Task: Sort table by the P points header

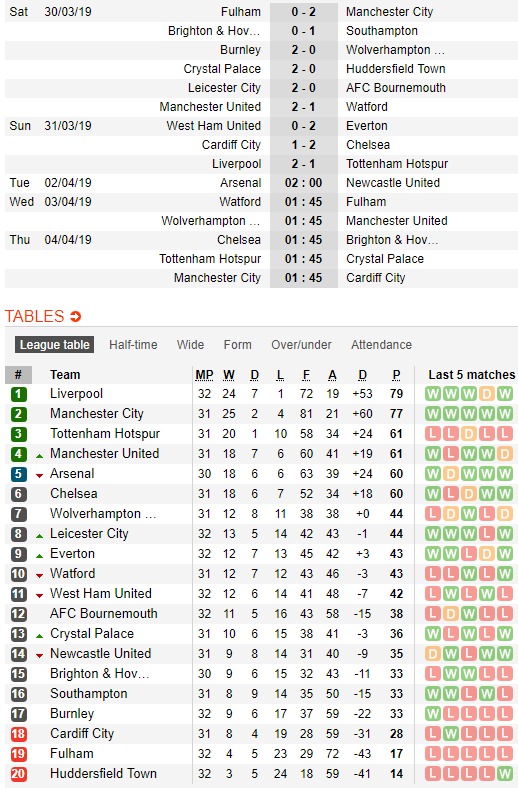Action: (x=396, y=375)
